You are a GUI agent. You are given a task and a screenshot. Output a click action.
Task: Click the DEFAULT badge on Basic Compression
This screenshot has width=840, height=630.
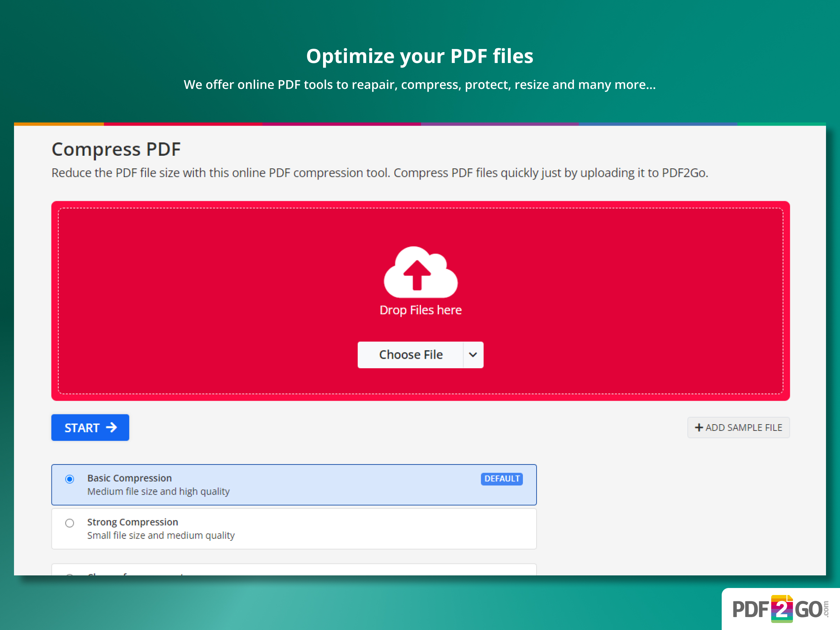pos(502,478)
